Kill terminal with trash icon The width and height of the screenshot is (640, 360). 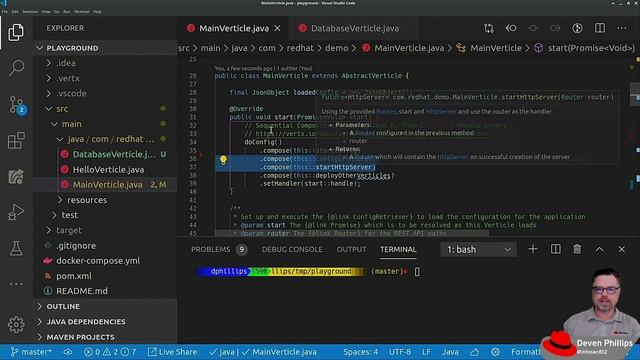(x=577, y=249)
